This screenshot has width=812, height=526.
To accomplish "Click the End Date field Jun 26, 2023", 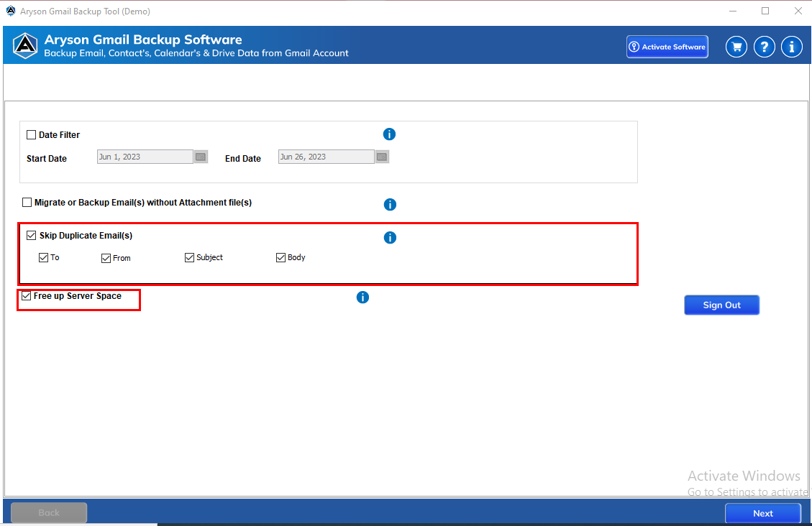I will 327,157.
